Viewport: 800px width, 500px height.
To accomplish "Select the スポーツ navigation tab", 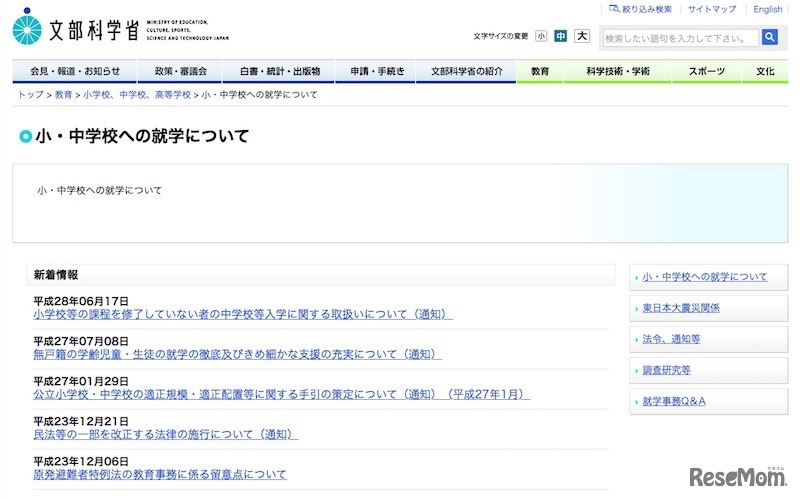I will (706, 72).
